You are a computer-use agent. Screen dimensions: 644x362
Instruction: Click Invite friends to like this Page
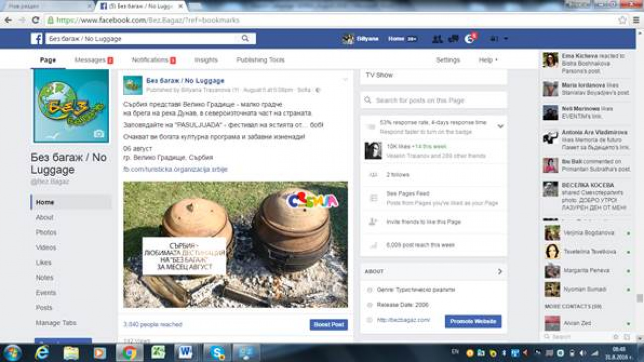424,222
